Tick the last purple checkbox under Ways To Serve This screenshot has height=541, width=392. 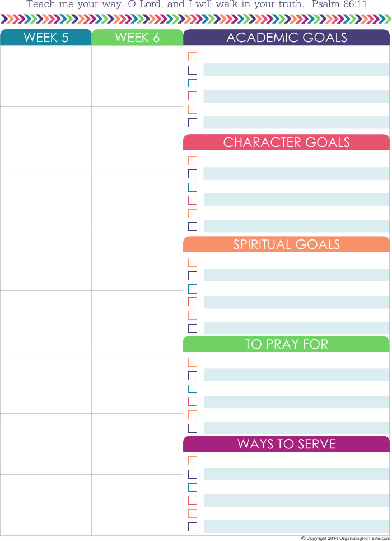point(193,527)
